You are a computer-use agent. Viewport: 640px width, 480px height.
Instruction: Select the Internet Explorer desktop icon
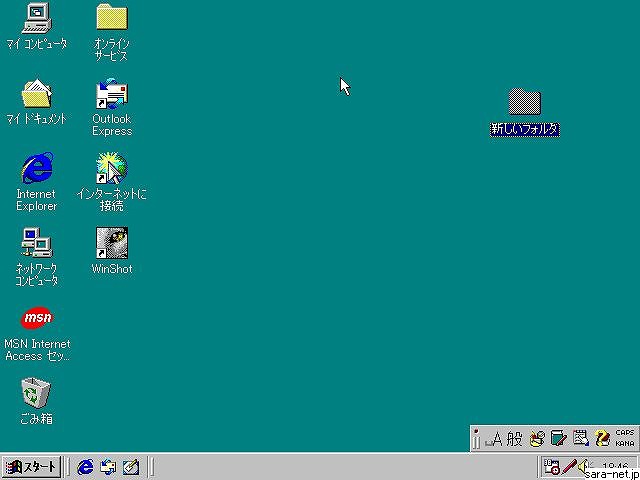(37, 168)
